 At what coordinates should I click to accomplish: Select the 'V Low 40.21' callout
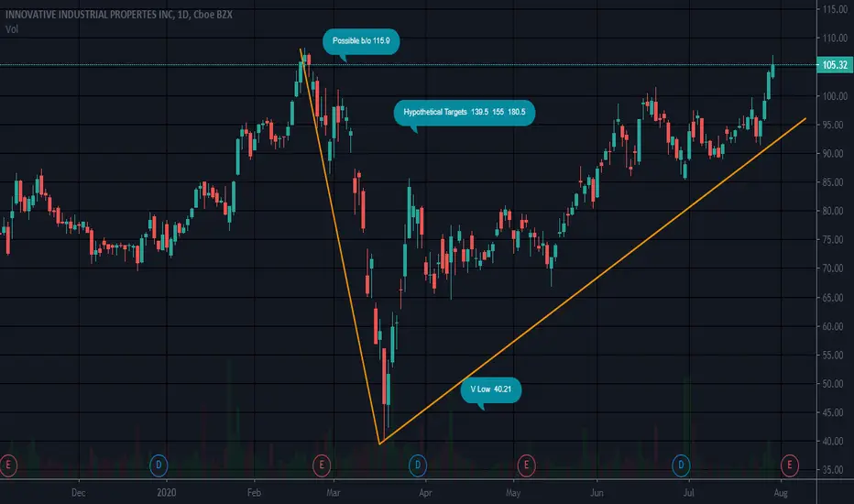pos(491,389)
